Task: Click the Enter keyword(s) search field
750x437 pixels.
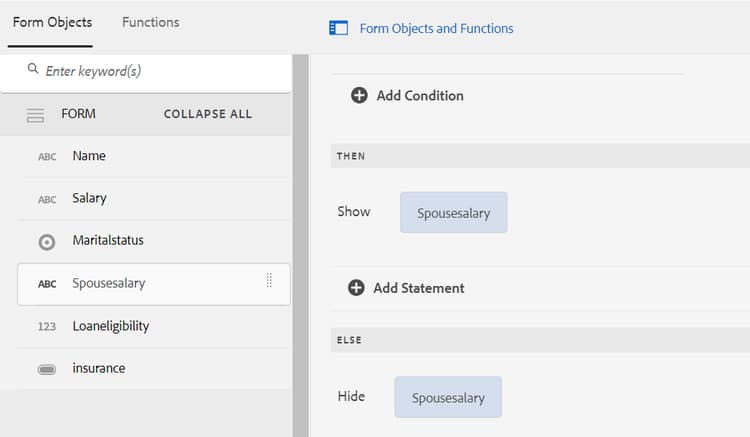Action: [x=160, y=71]
